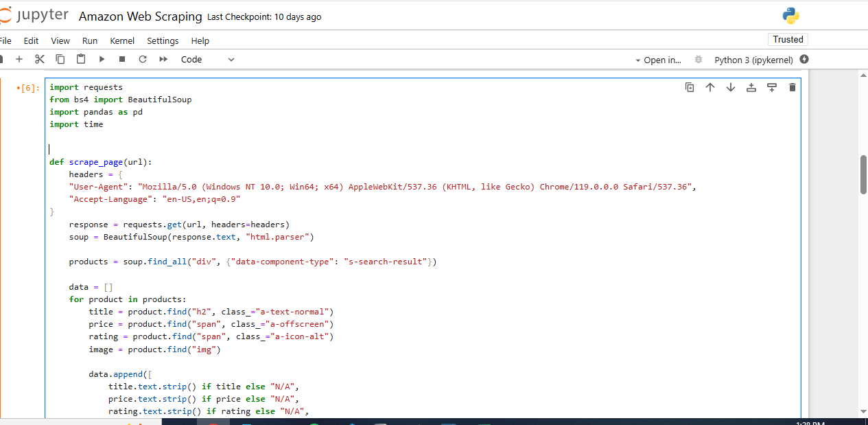Restart the kernel with circular arrow icon
Image resolution: width=868 pixels, height=425 pixels.
tap(143, 60)
